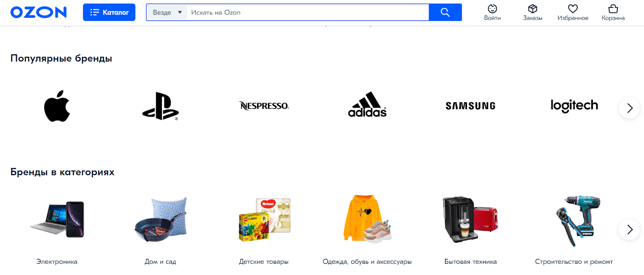Open the Дом и сад thumbnail

pos(161,219)
